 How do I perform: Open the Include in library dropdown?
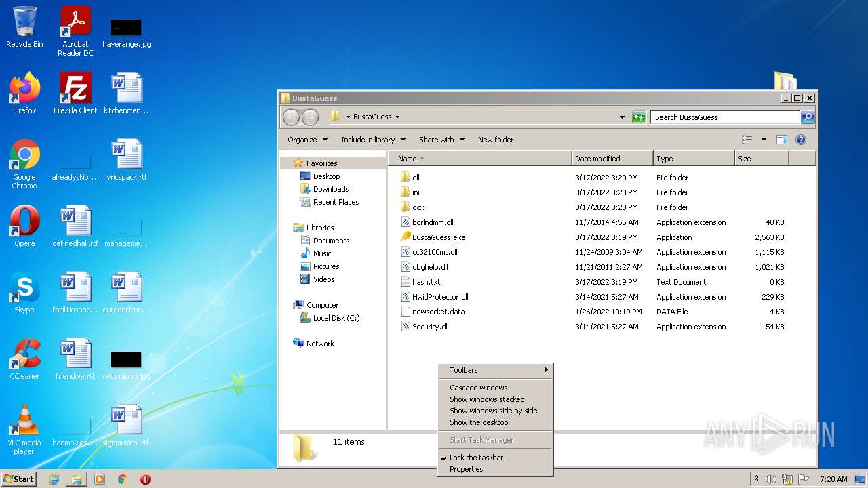[373, 140]
